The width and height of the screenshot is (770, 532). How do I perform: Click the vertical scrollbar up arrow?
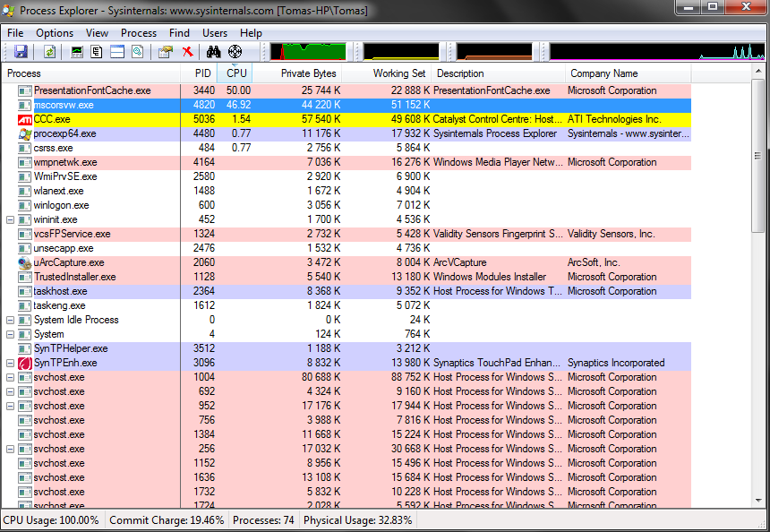(x=758, y=72)
